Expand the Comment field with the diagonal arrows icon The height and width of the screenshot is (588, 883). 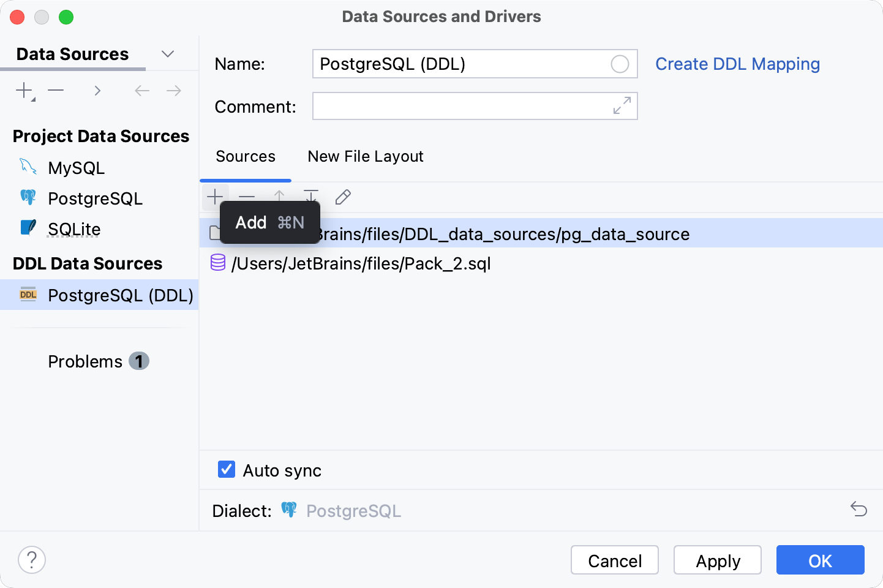(x=622, y=105)
